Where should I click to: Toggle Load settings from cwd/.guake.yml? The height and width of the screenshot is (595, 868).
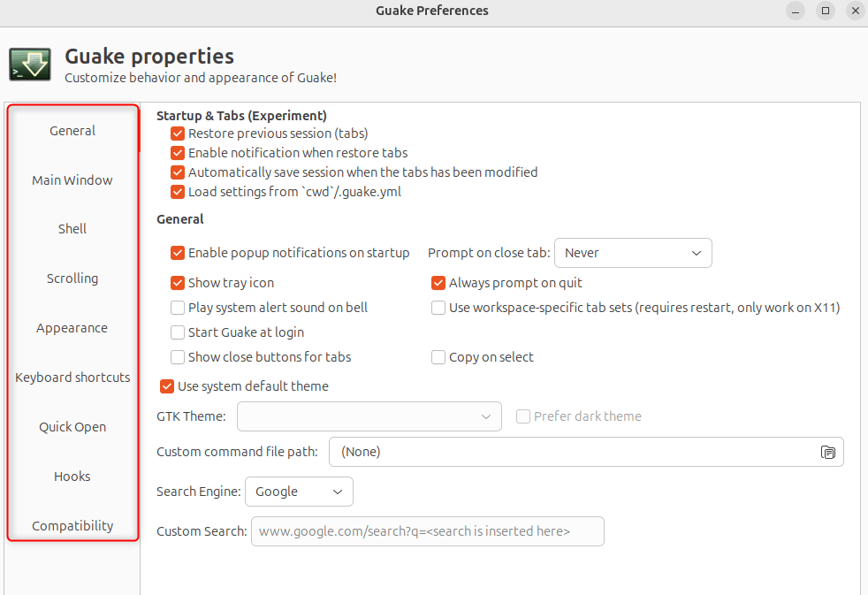(178, 192)
